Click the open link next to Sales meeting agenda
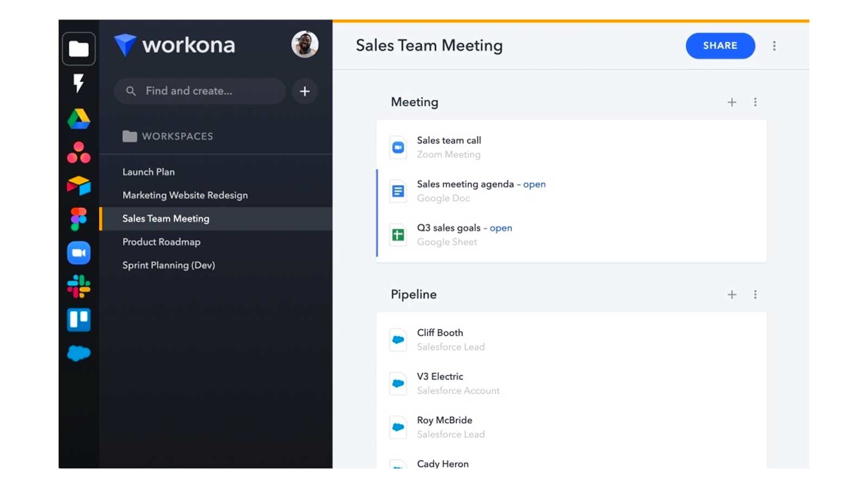This screenshot has width=868, height=488. point(534,184)
